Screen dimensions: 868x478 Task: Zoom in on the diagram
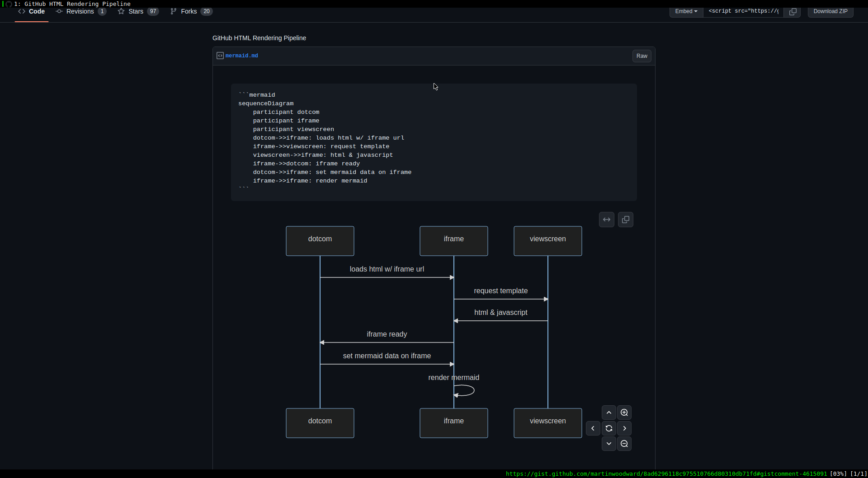point(624,412)
